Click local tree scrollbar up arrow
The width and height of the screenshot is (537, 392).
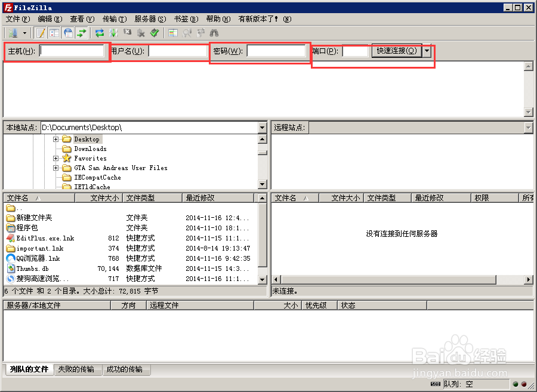click(263, 139)
